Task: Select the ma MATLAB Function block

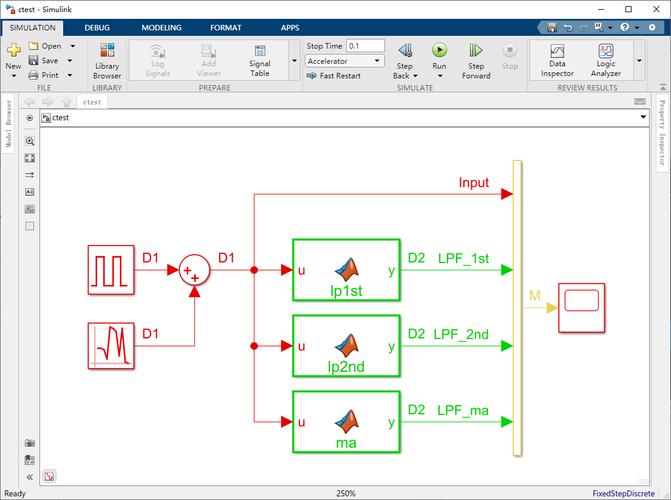Action: click(346, 422)
